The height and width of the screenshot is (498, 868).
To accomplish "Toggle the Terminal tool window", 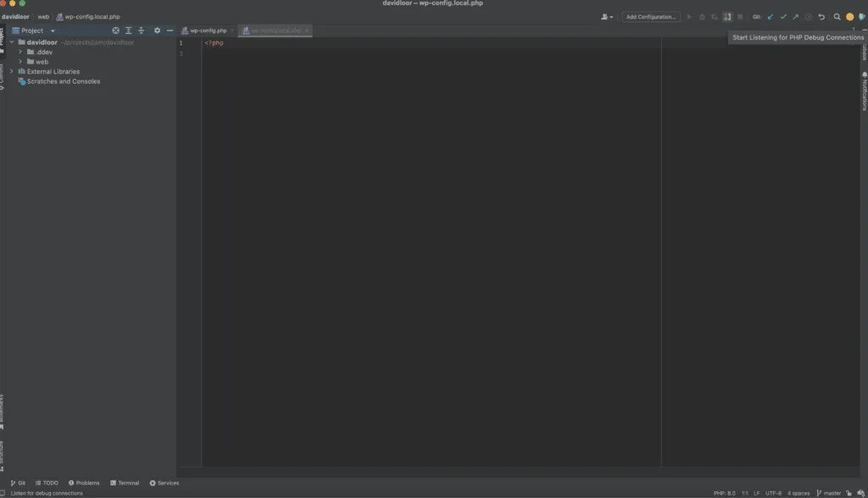I will click(x=125, y=483).
